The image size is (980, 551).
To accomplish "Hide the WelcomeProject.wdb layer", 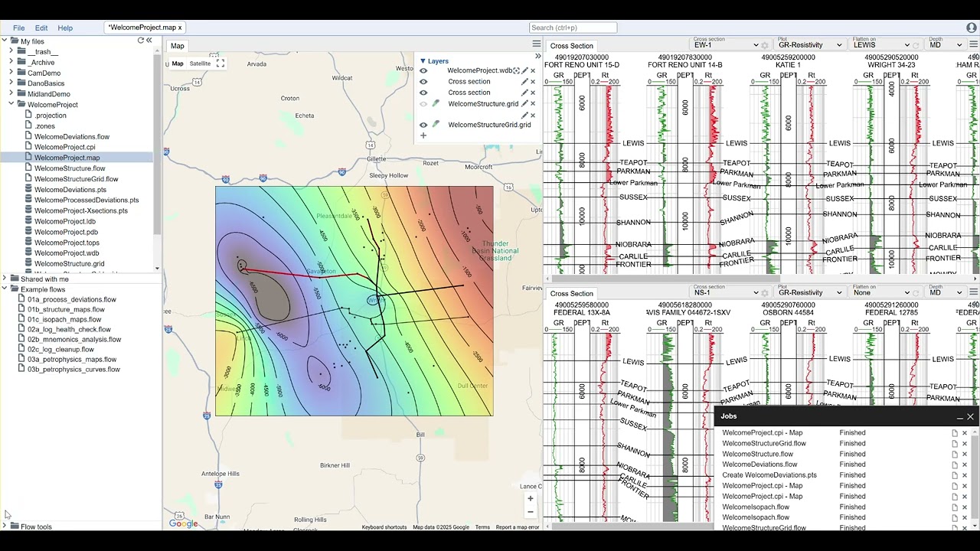I will point(423,70).
